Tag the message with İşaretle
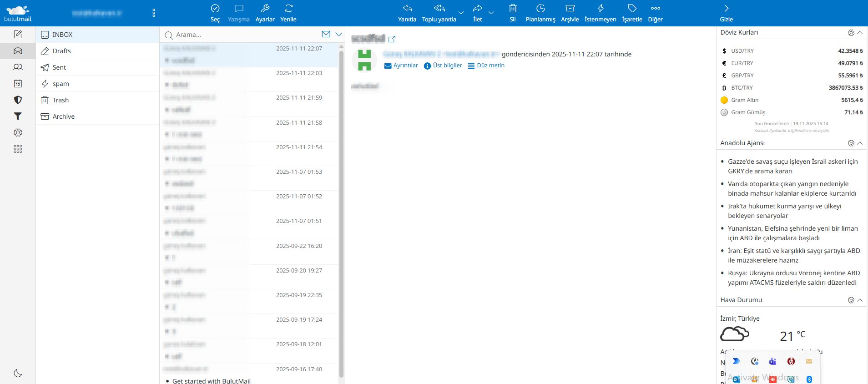 click(x=632, y=13)
